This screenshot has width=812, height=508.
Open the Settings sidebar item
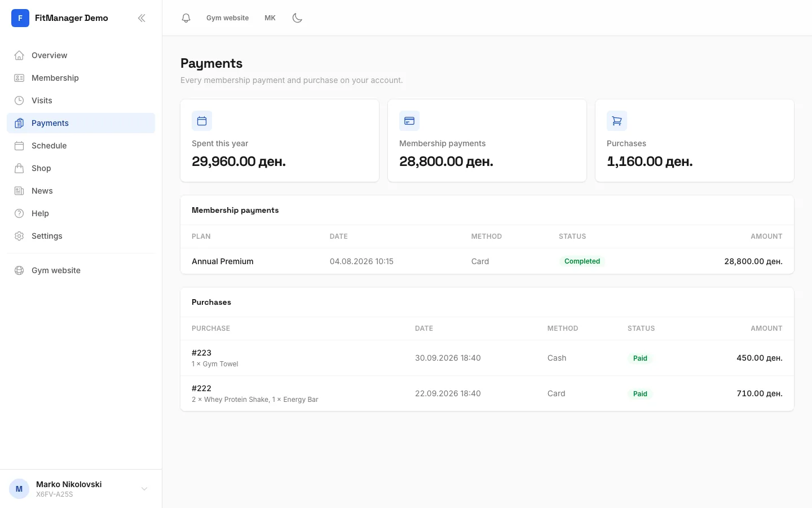tap(81, 236)
